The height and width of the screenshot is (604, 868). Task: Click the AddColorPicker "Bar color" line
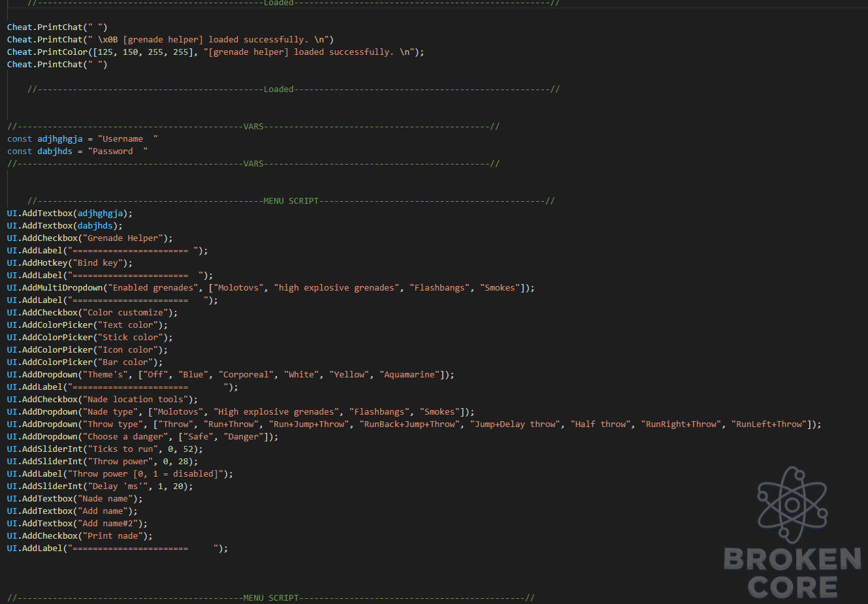coord(85,362)
